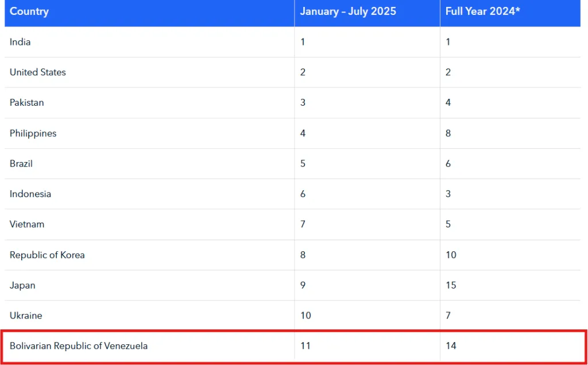Click the Country column header
This screenshot has width=588, height=365.
point(29,11)
